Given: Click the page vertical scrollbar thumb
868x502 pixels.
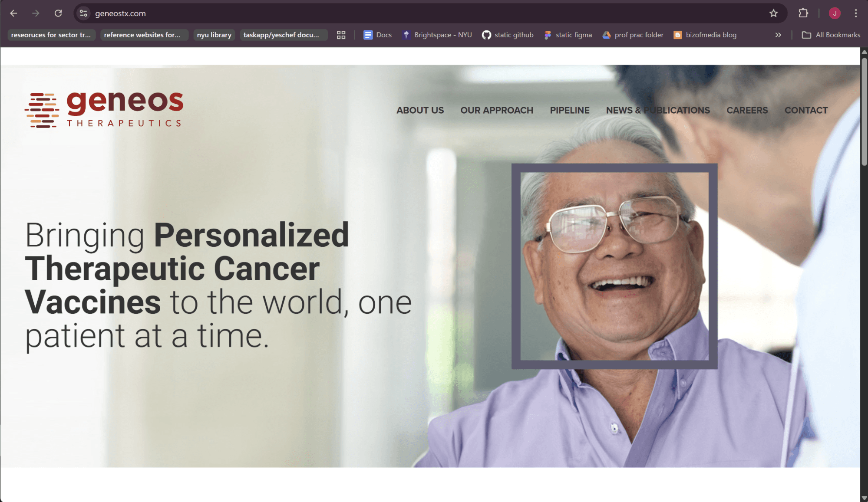Looking at the screenshot, I should click(864, 111).
